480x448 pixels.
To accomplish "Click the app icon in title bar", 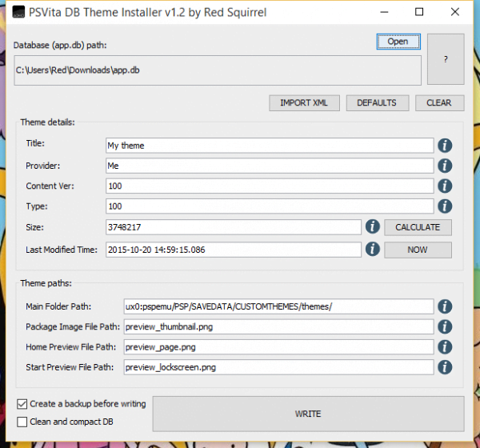I will point(18,12).
